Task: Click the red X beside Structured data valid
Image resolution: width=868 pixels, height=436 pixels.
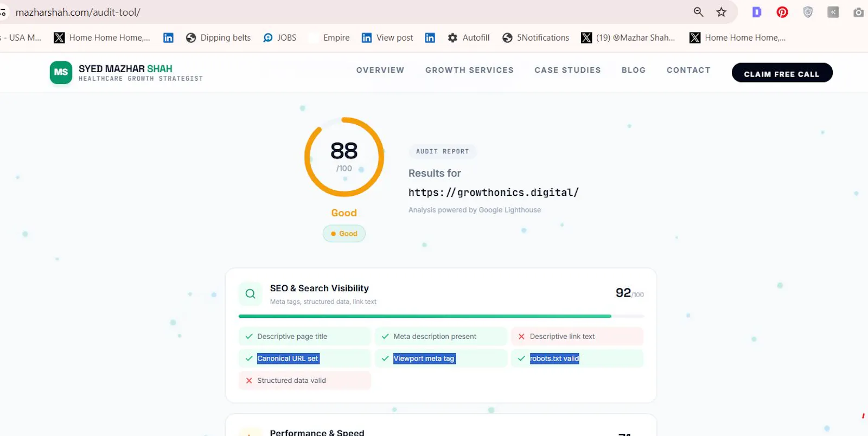Action: (x=249, y=381)
